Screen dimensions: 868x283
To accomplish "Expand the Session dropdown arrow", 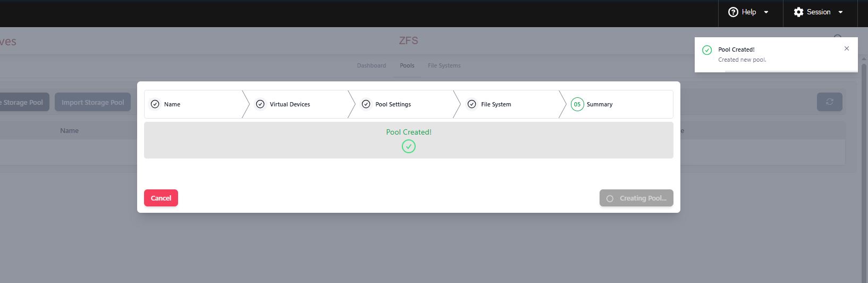I will (x=840, y=12).
